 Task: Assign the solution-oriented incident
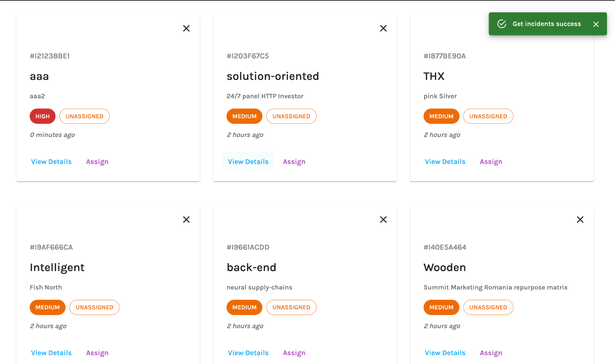[x=294, y=162]
